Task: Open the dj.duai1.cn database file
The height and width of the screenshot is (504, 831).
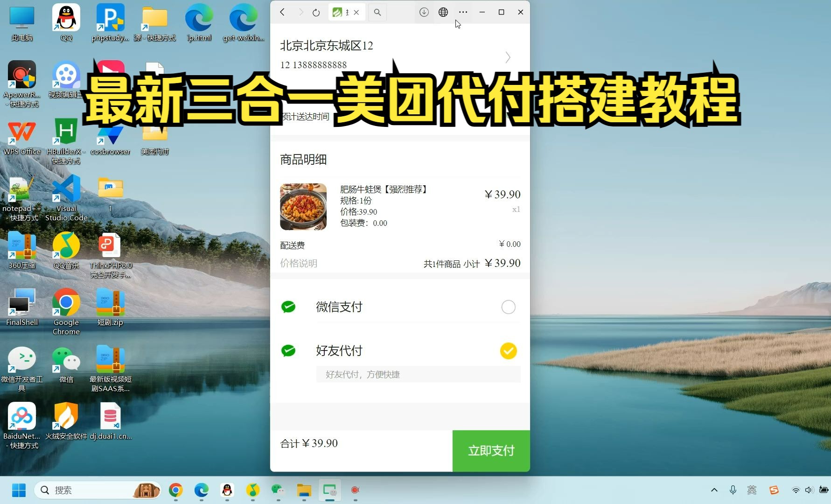Action: [x=111, y=422]
